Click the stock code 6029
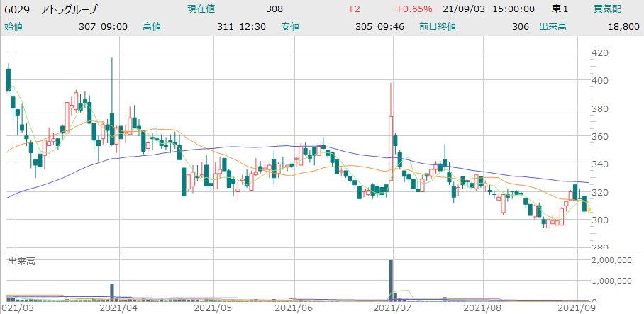The image size is (644, 314). click(18, 9)
